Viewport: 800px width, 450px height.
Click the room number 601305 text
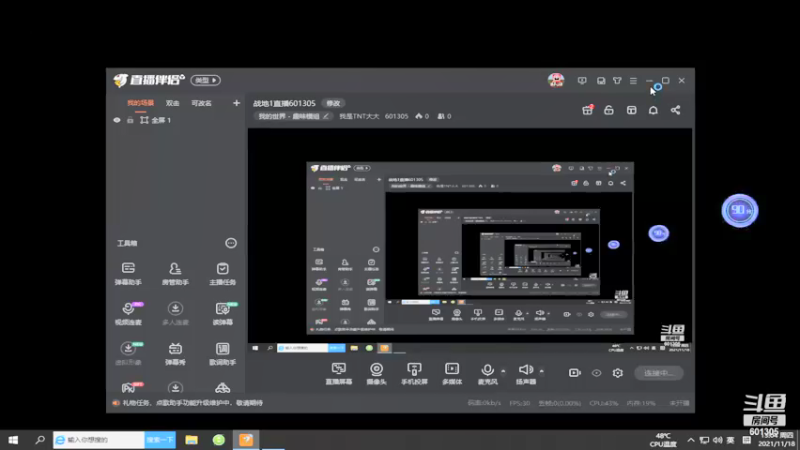[396, 116]
